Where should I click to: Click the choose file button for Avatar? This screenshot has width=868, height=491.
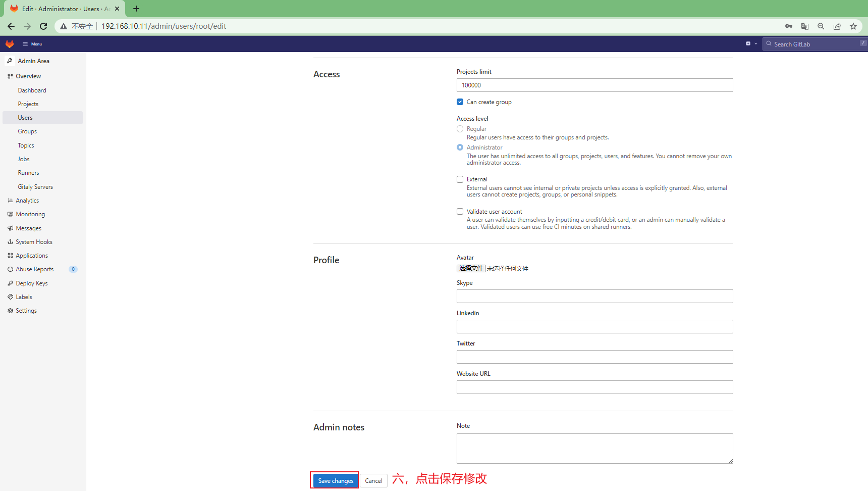pos(471,268)
